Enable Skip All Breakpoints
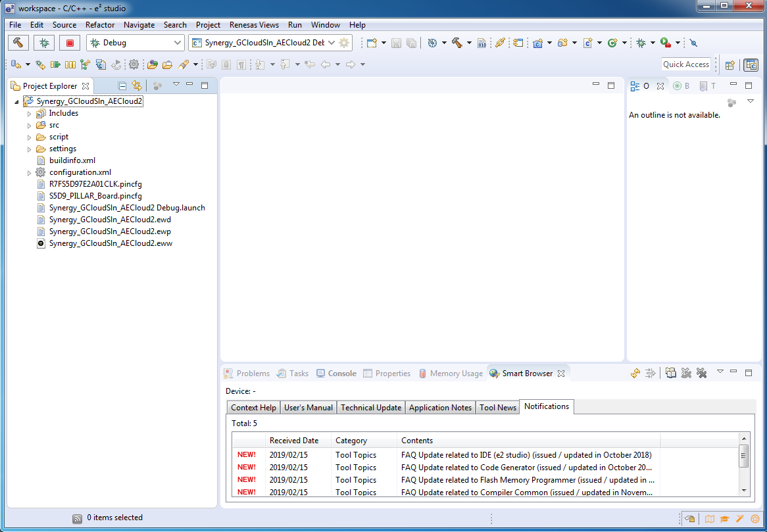767x532 pixels. (x=693, y=42)
